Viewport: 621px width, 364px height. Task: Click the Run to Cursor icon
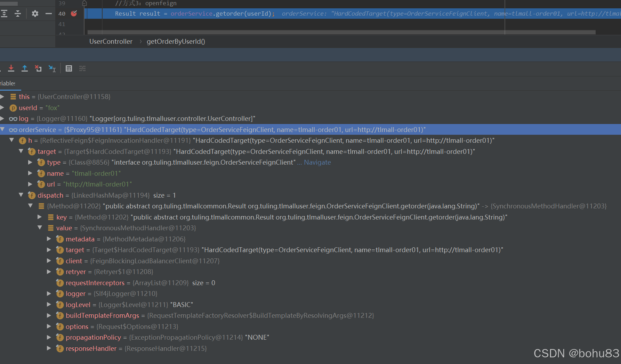pyautogui.click(x=52, y=68)
